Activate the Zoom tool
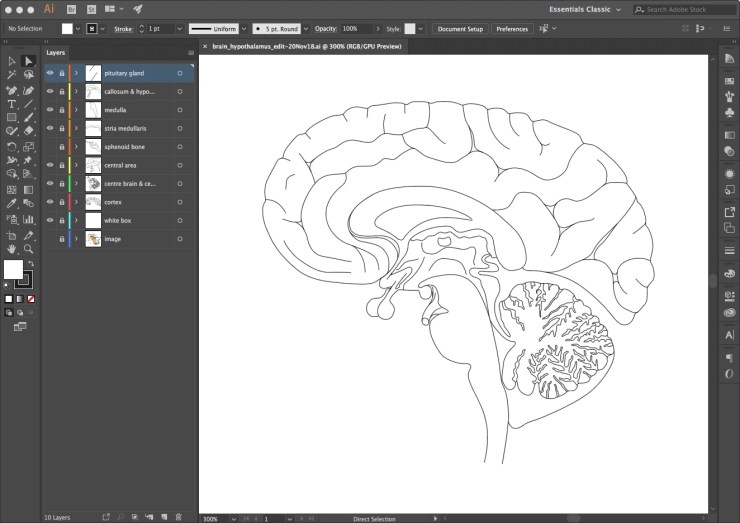 pos(29,247)
